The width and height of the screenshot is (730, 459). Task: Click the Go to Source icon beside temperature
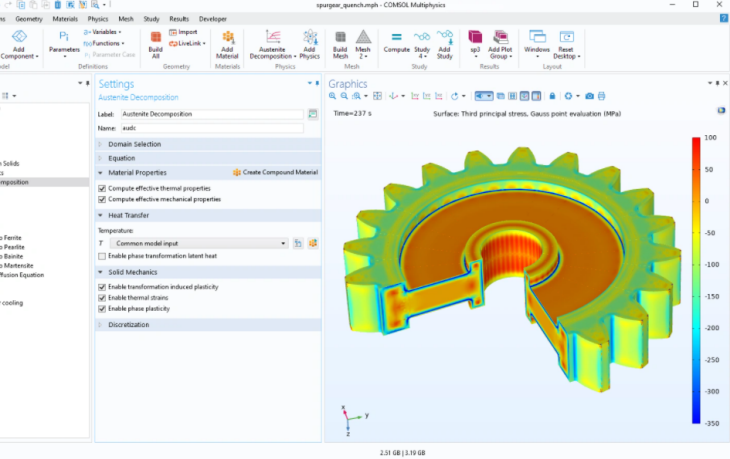pos(298,243)
